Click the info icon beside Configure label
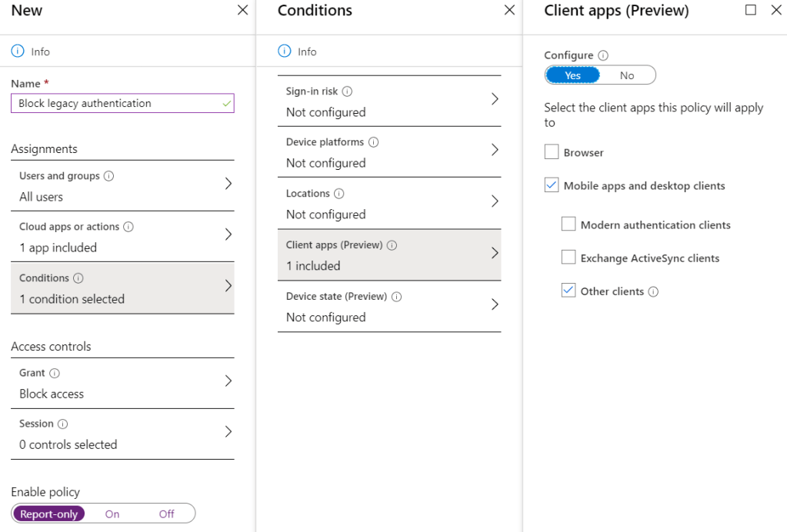 pyautogui.click(x=603, y=55)
